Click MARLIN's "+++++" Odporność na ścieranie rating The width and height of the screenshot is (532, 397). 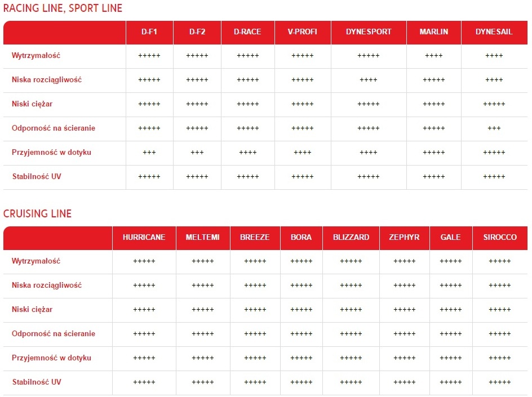[434, 128]
